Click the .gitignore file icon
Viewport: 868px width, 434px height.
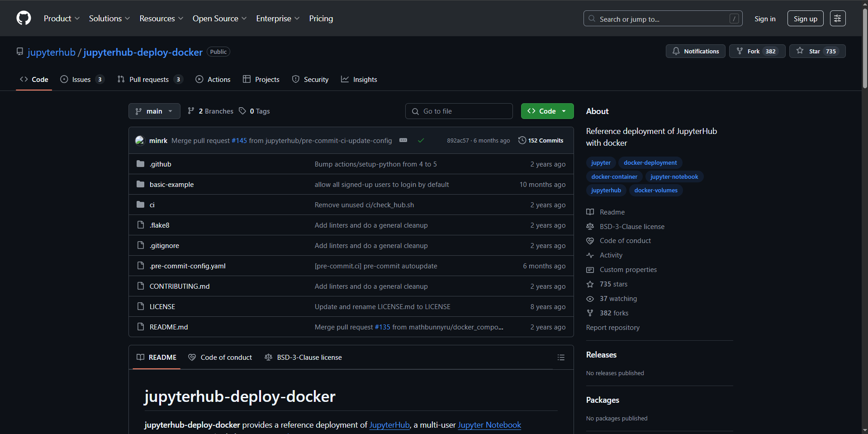pyautogui.click(x=141, y=245)
